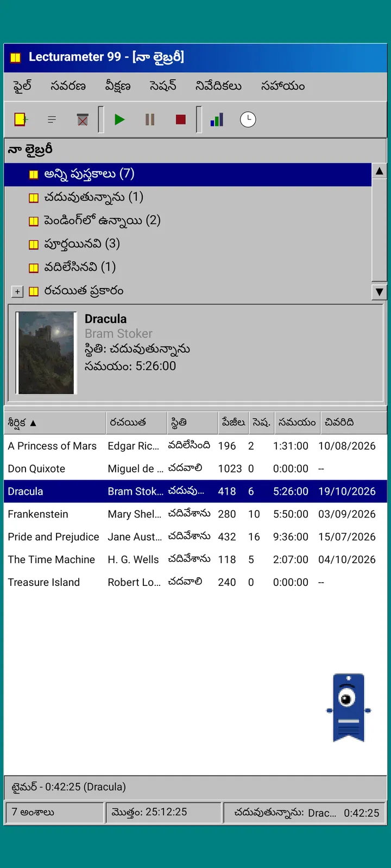Open the వీక్షణ menu
391x868 pixels.
point(118,86)
